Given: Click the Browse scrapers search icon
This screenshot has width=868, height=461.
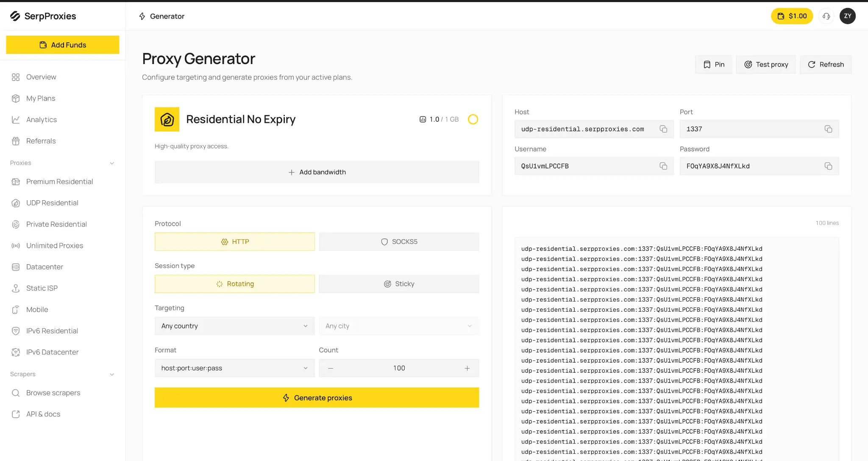Looking at the screenshot, I should tap(16, 393).
